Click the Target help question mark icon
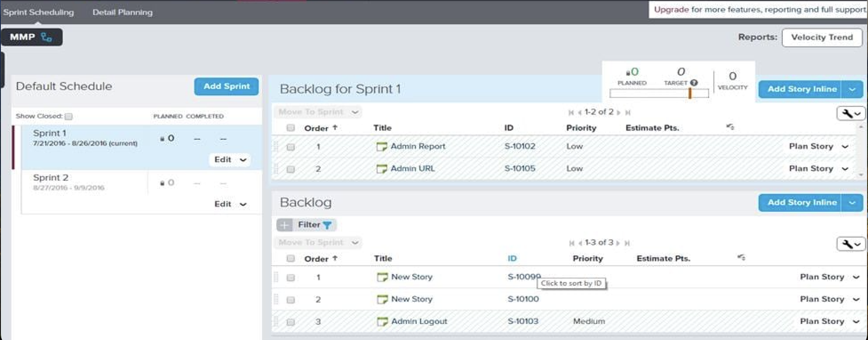 click(x=694, y=83)
